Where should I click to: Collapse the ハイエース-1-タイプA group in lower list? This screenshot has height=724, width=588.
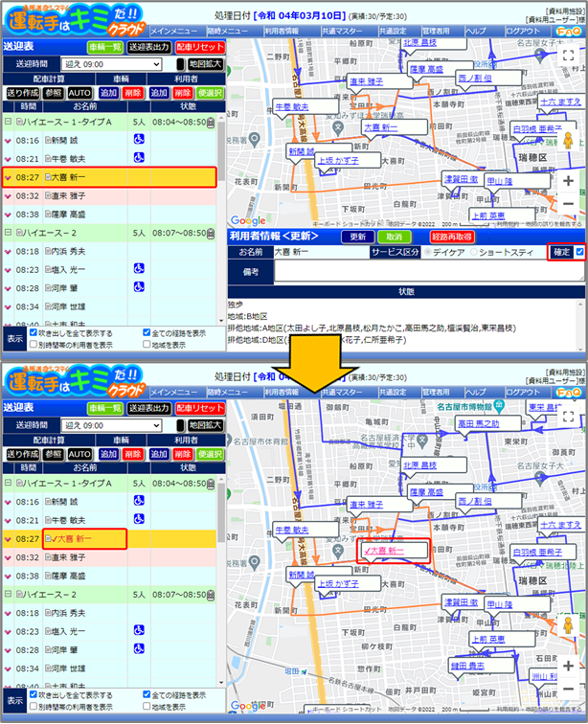[x=8, y=484]
